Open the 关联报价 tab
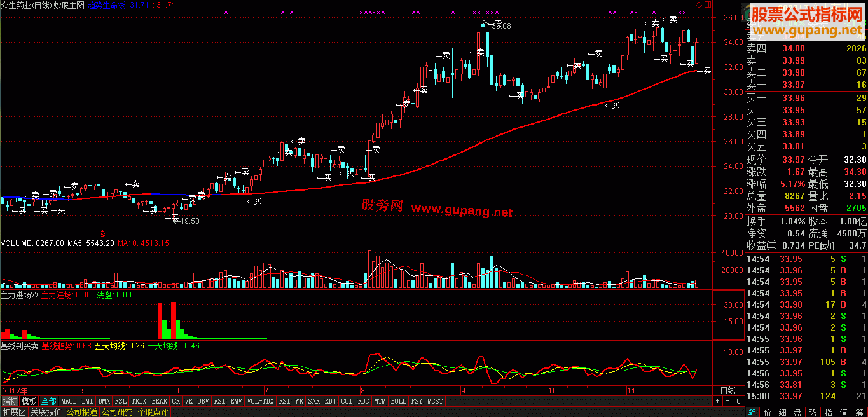Image resolution: width=868 pixels, height=417 pixels. pyautogui.click(x=45, y=412)
